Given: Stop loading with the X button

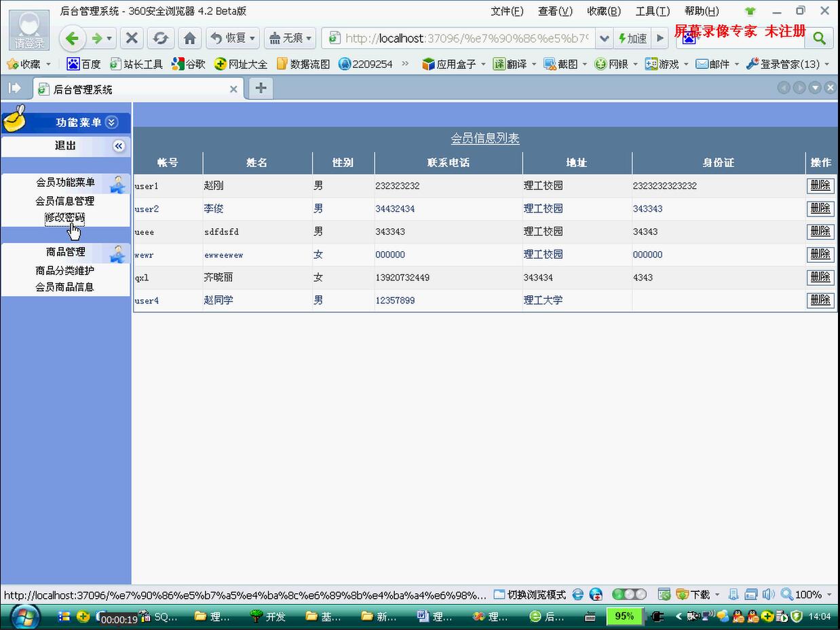Looking at the screenshot, I should [132, 38].
